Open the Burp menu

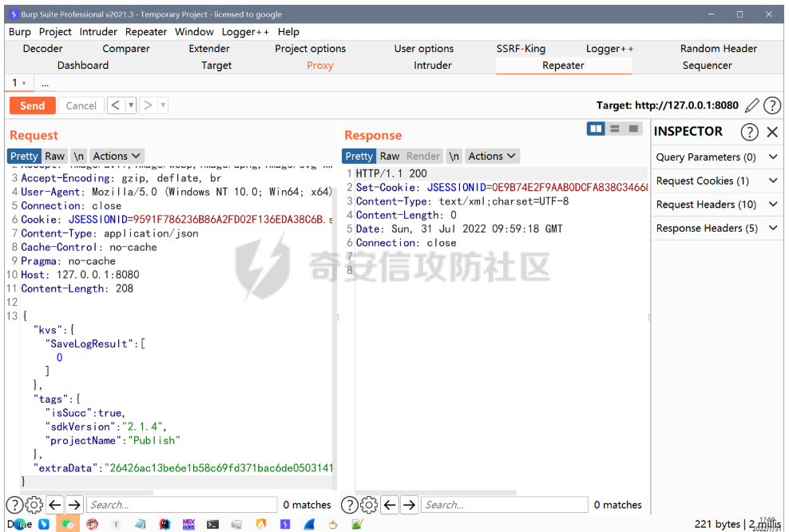[20, 32]
